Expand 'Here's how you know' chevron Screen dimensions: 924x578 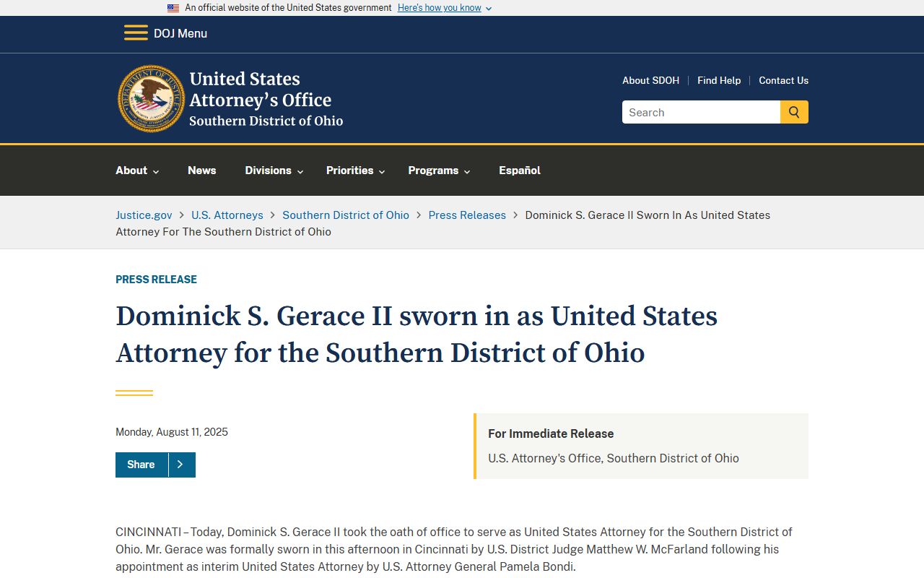[x=489, y=9]
